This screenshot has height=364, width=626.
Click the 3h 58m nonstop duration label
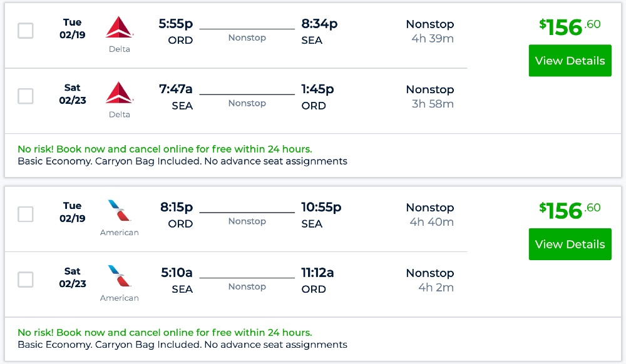pos(432,104)
